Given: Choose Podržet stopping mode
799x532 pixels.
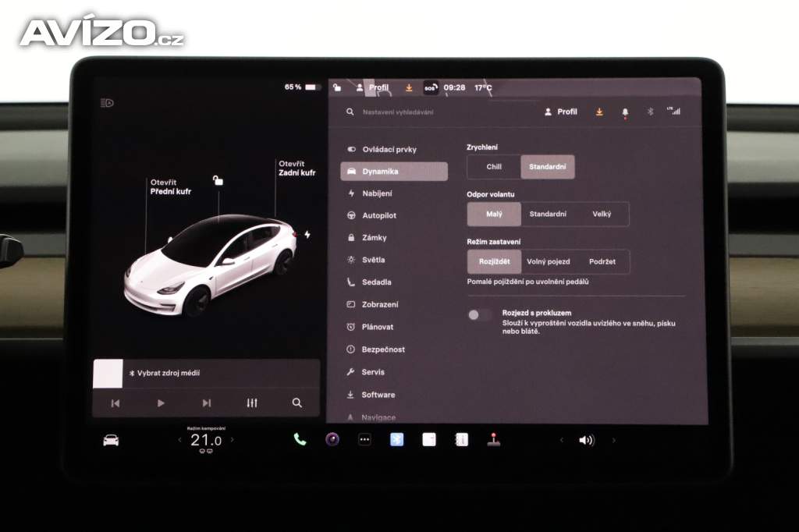Looking at the screenshot, I should pyautogui.click(x=602, y=261).
